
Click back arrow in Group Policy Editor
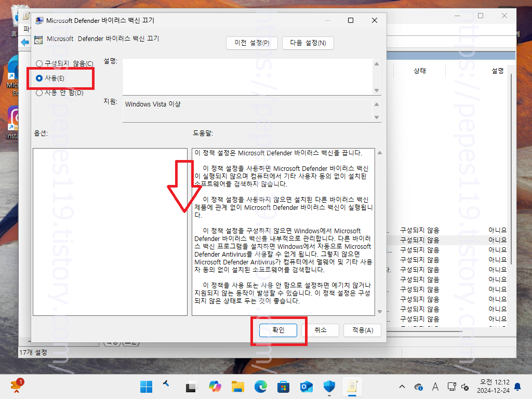click(x=25, y=42)
